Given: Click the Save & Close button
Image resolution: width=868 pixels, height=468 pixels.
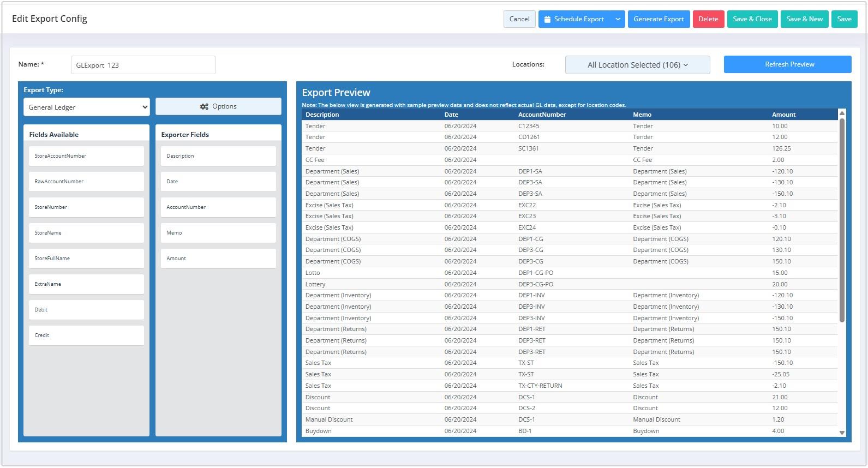Looking at the screenshot, I should [752, 19].
